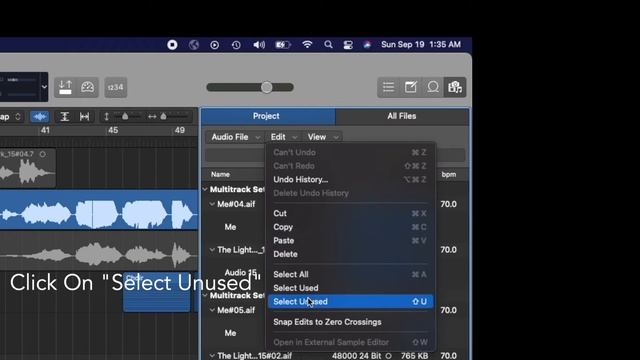Click the loop circle icon on top region

pyautogui.click(x=43, y=154)
